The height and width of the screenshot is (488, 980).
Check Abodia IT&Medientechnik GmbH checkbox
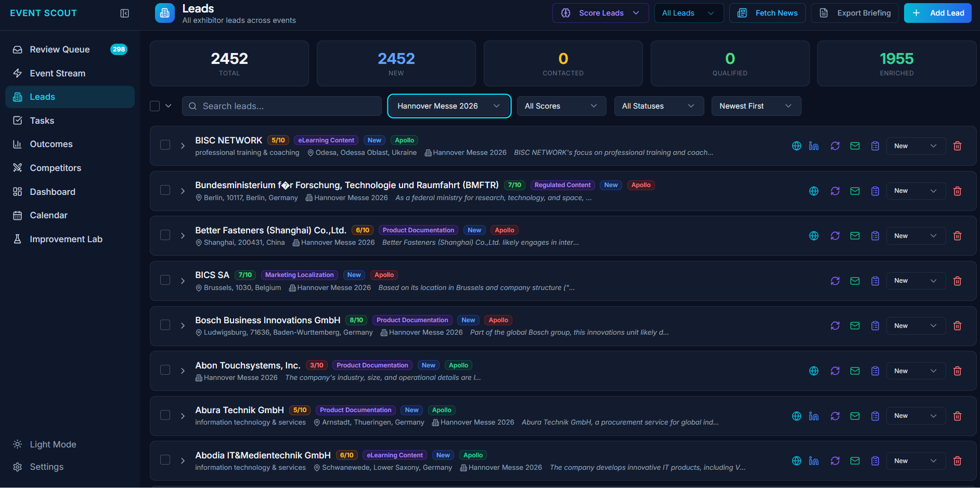click(x=165, y=460)
